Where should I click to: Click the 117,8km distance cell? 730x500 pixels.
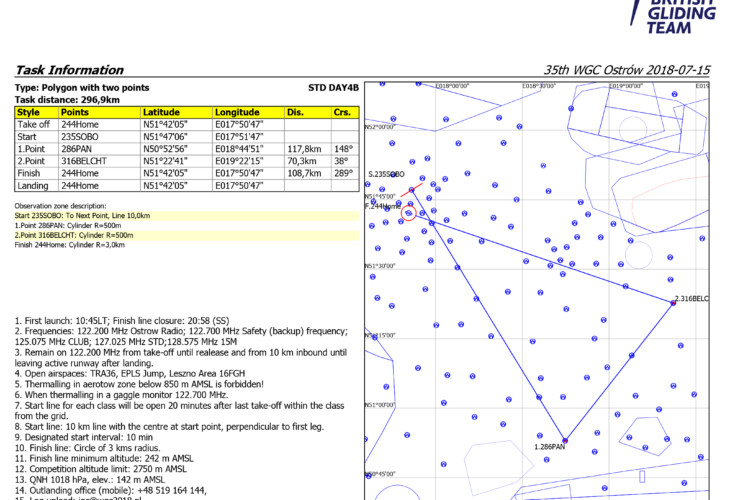click(x=304, y=149)
